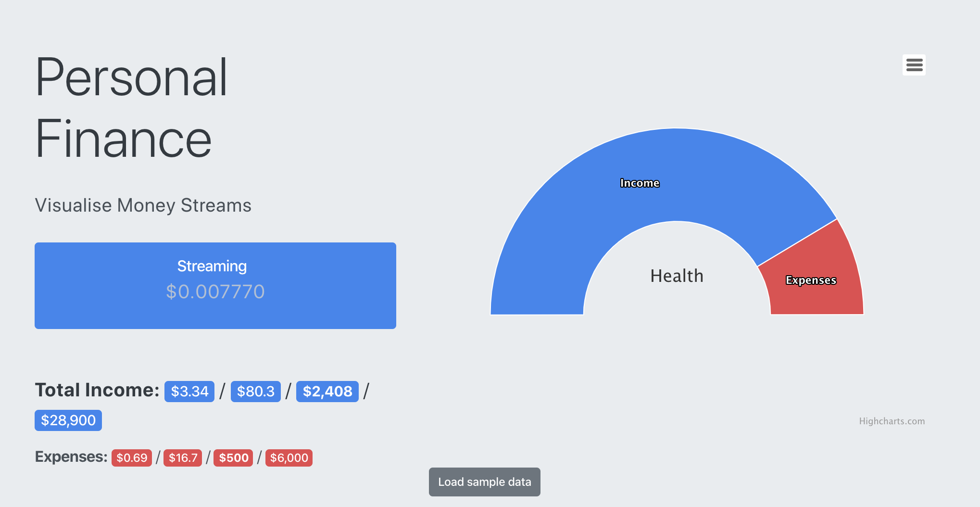Click the Income label on the chart
980x507 pixels.
coord(641,183)
